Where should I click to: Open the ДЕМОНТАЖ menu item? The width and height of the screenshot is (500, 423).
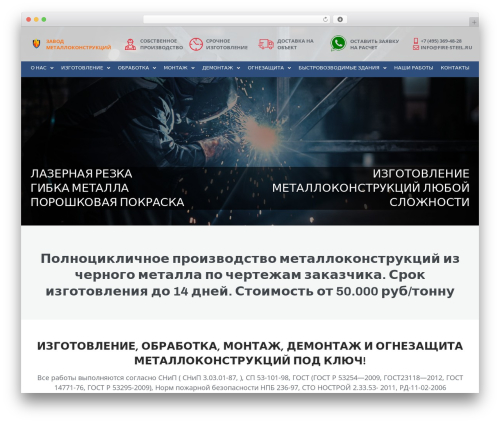tap(217, 68)
